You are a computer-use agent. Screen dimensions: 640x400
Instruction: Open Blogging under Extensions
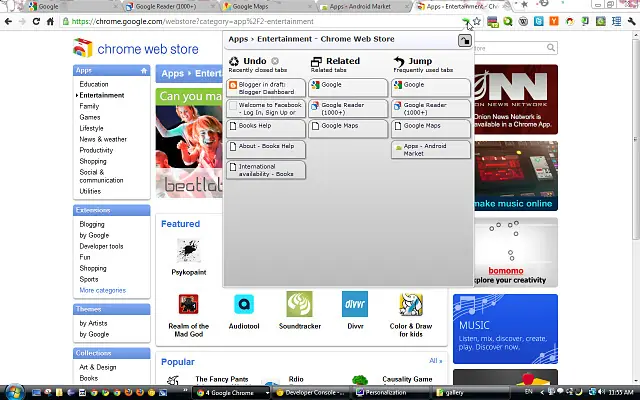[92, 224]
